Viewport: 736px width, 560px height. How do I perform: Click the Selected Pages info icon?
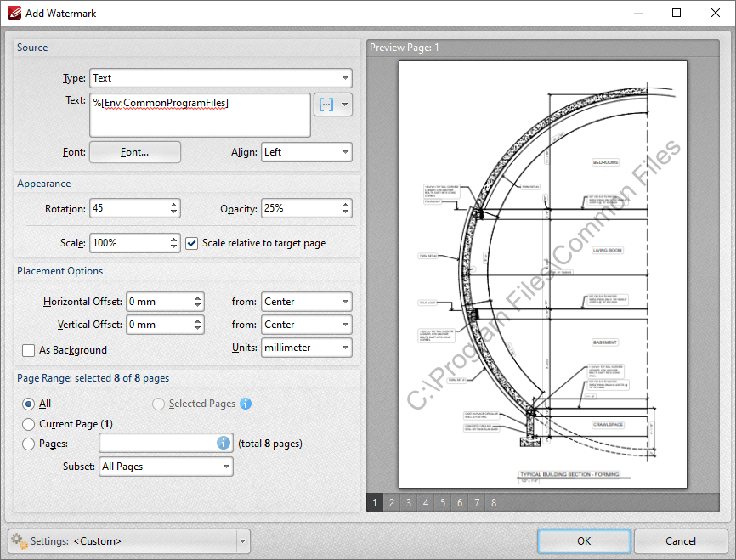pyautogui.click(x=246, y=404)
